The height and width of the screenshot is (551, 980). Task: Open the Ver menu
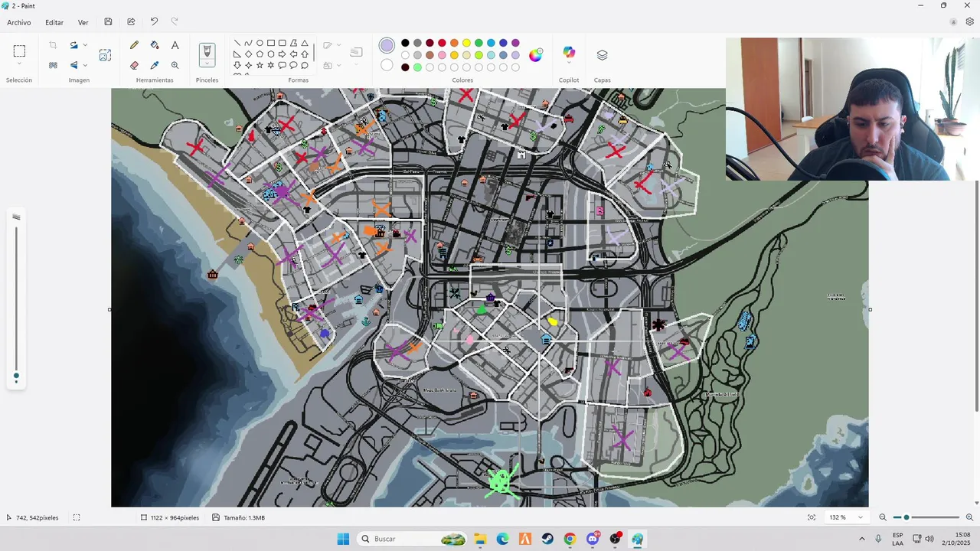click(x=83, y=22)
